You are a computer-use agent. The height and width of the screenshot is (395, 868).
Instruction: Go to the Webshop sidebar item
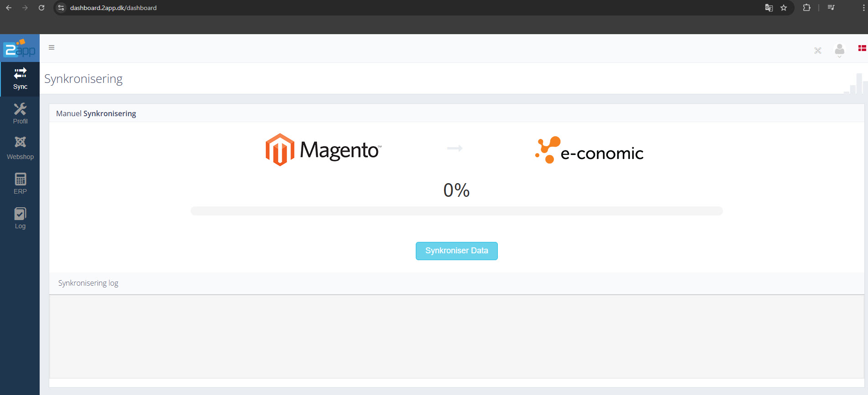pos(20,148)
